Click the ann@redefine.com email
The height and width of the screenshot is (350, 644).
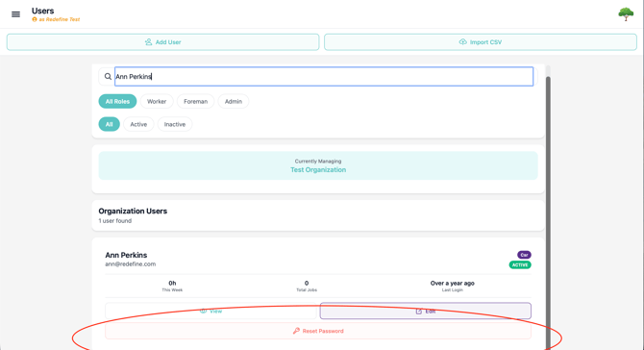pos(130,264)
